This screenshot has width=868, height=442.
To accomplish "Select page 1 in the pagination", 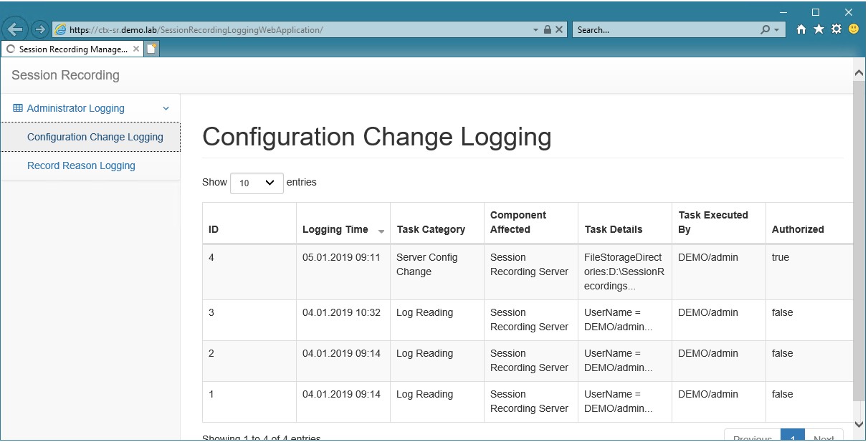I will tap(792, 438).
